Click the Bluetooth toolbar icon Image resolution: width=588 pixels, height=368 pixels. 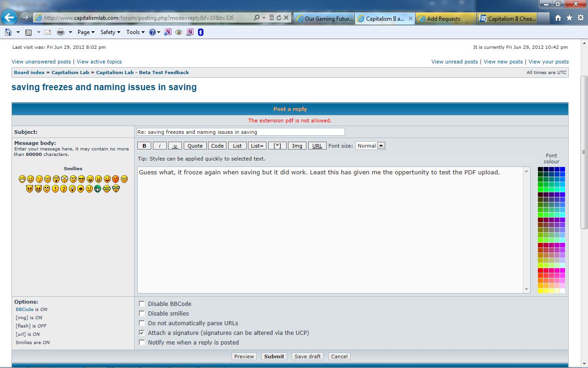click(201, 32)
